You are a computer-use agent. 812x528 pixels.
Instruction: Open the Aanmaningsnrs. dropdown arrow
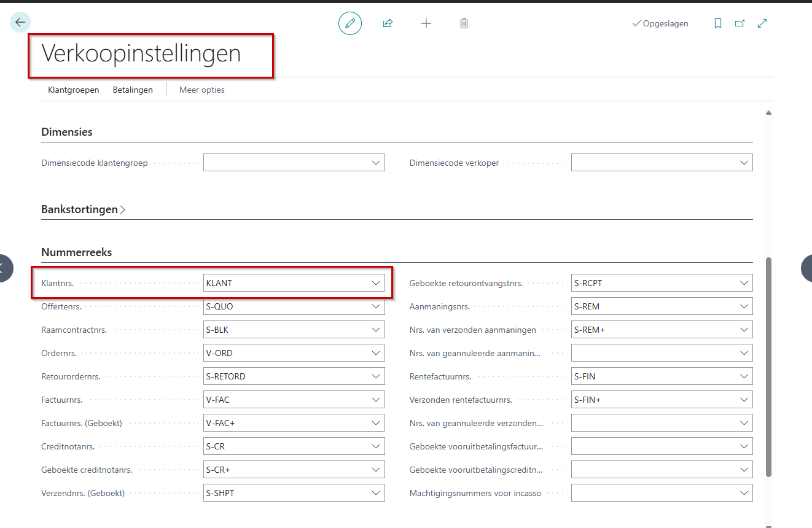point(744,306)
